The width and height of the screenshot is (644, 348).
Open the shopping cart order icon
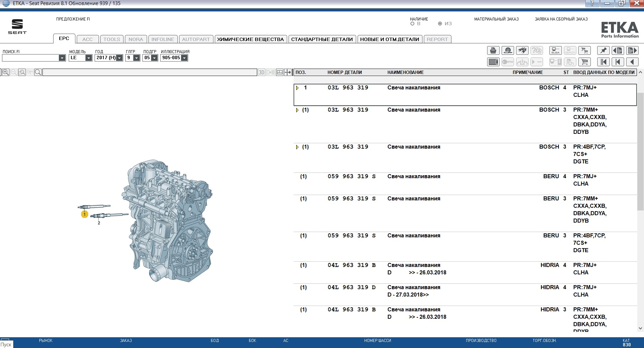[584, 62]
